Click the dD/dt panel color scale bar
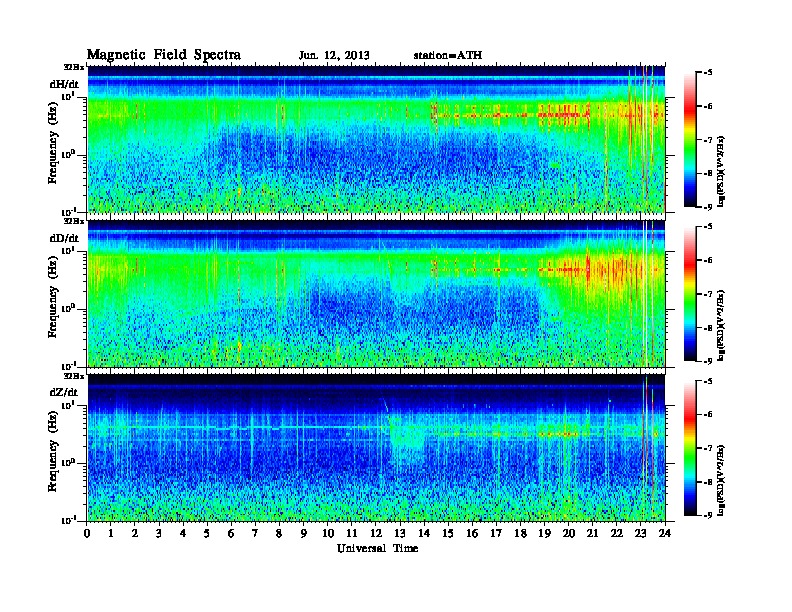 click(690, 294)
